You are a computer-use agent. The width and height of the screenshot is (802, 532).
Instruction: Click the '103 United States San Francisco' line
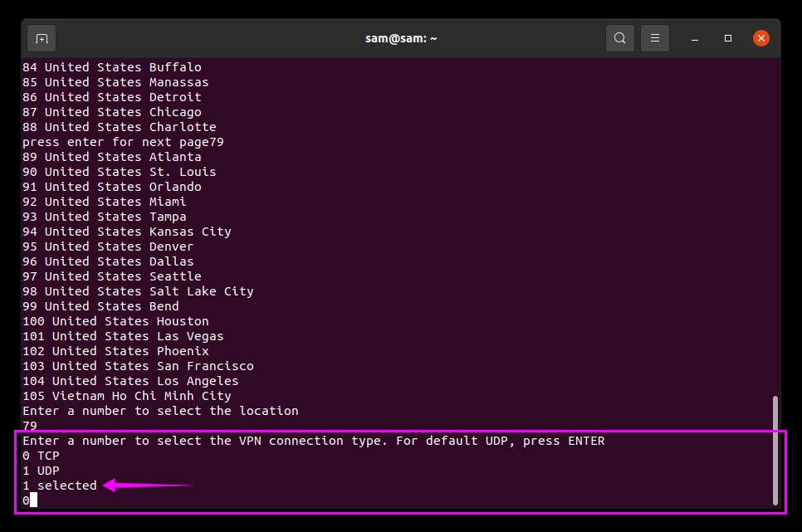point(138,366)
